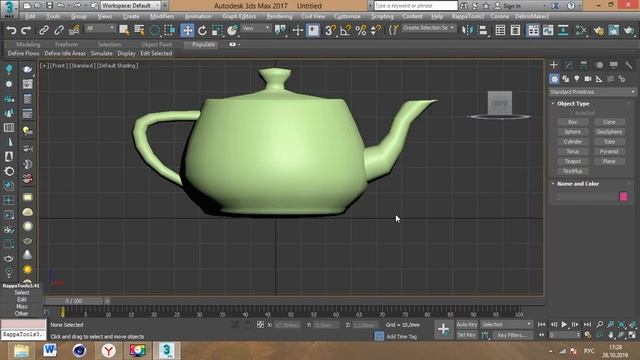Click Bind to Space Warp icon

(74, 30)
